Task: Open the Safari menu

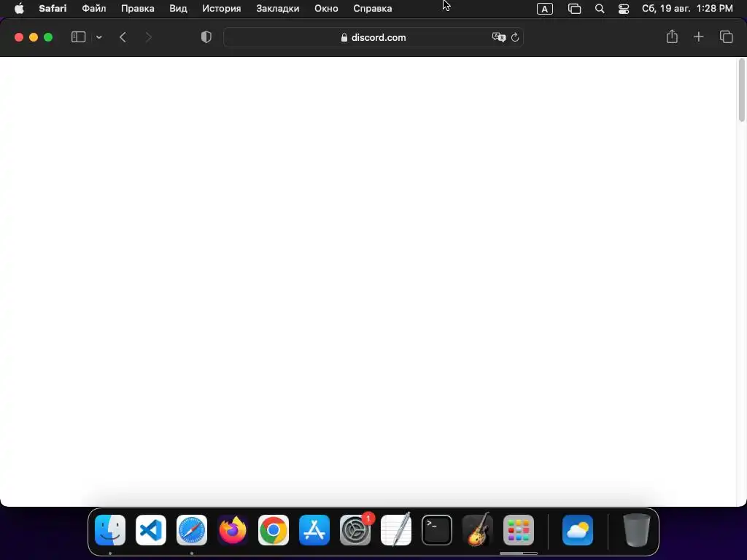Action: point(53,9)
